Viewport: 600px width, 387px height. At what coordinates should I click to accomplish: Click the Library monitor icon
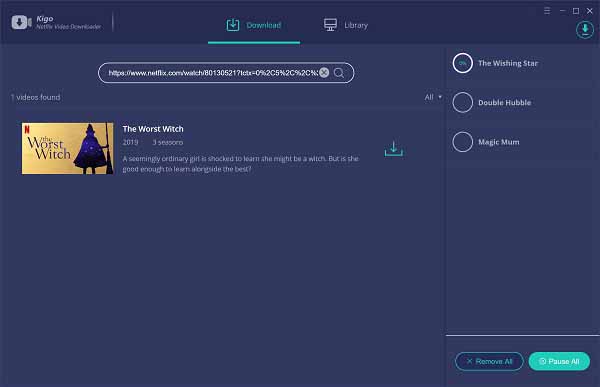(x=330, y=25)
